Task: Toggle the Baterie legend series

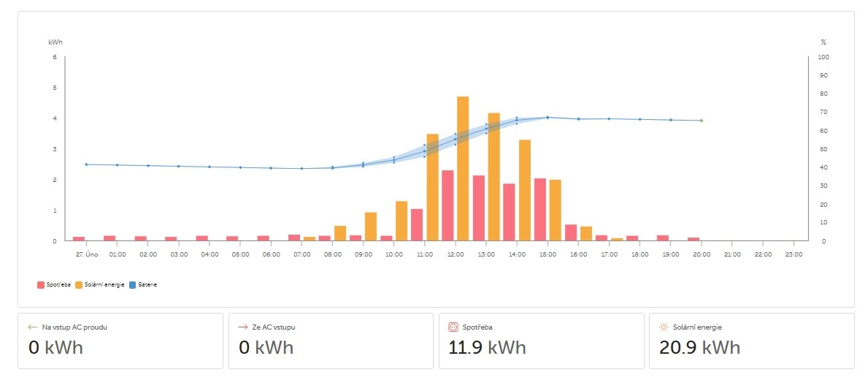Action: 143,285
